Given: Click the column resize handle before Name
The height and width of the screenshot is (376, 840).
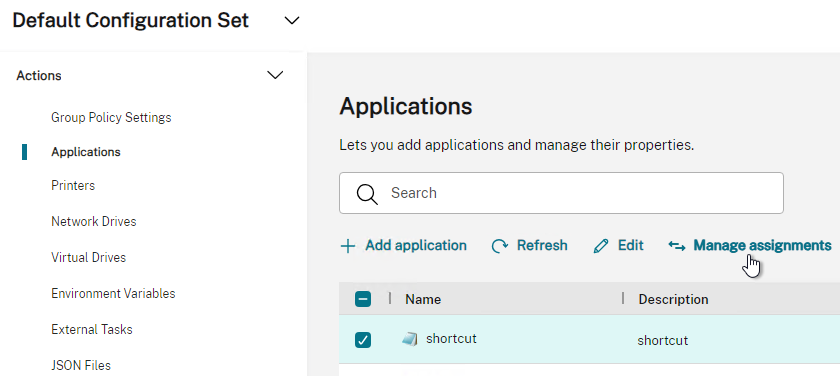Looking at the screenshot, I should coord(389,298).
